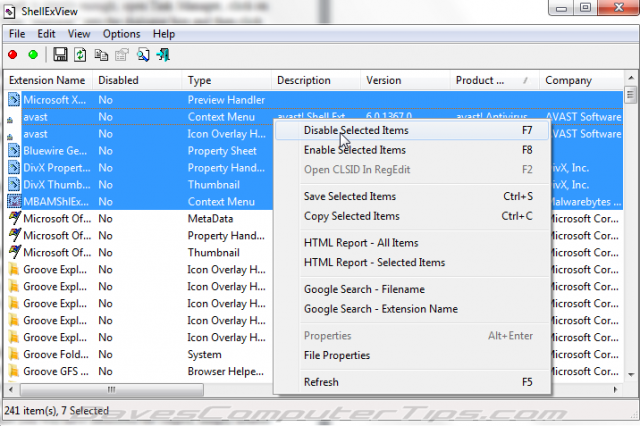
Task: Click the 'Browser Helpe...' type cell
Action: [x=226, y=371]
